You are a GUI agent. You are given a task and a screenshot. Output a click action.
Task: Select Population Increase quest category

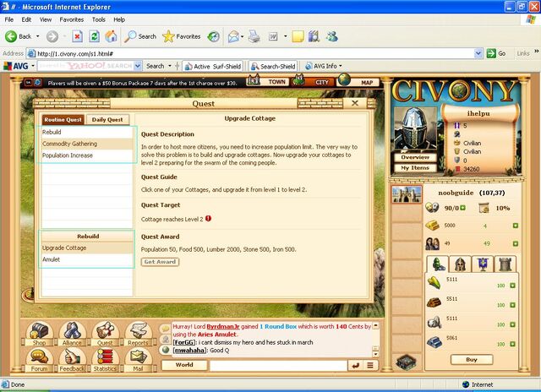(87, 155)
